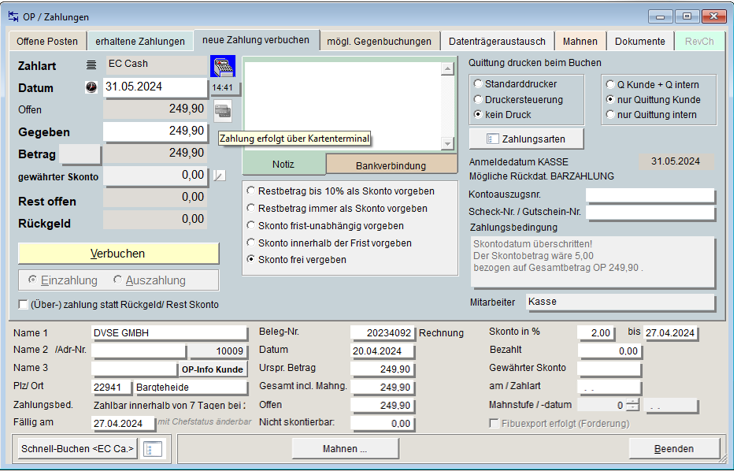The width and height of the screenshot is (734, 472).
Task: Click the Beleg-Nr. field 20234092
Action: [382, 333]
